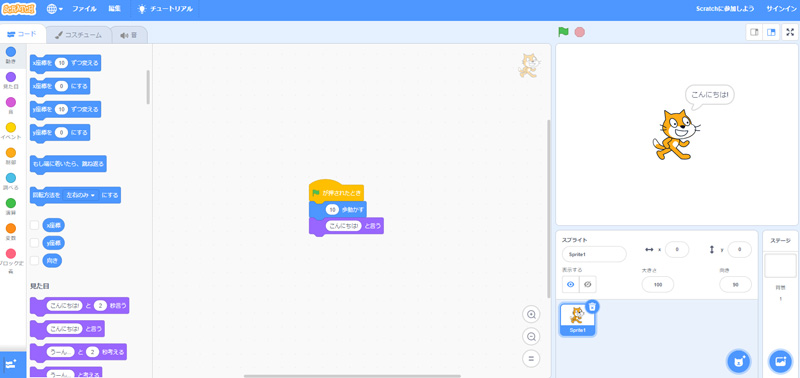Switch to the small stage layout
800x378 pixels.
[x=754, y=32]
